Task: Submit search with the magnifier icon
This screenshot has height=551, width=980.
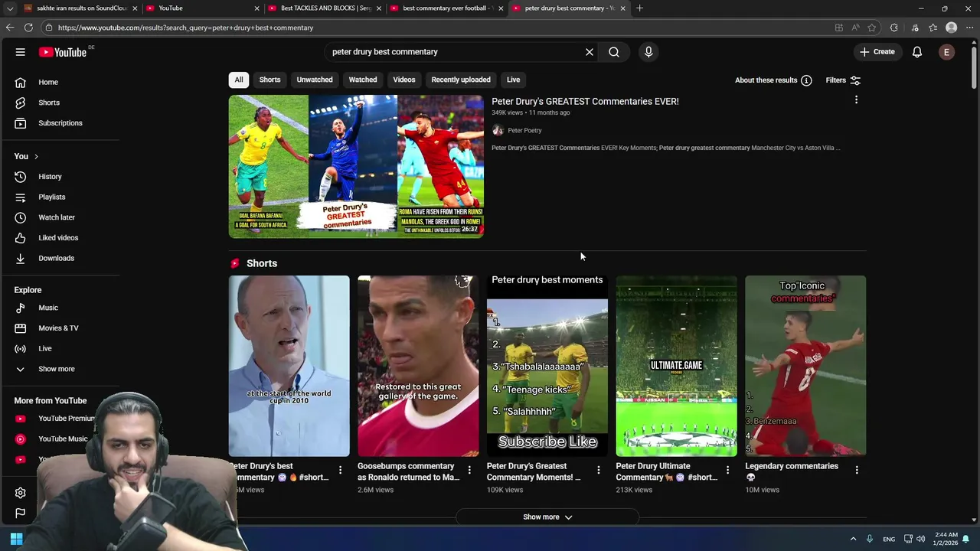Action: 614,52
